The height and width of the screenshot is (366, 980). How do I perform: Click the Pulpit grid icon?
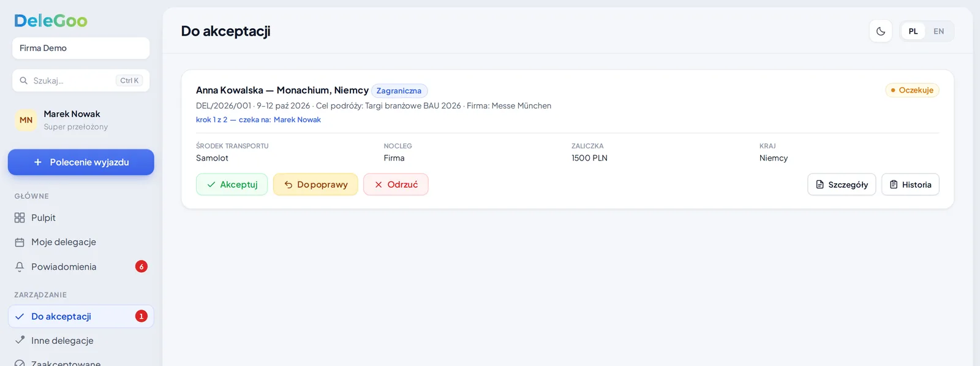pos(20,218)
